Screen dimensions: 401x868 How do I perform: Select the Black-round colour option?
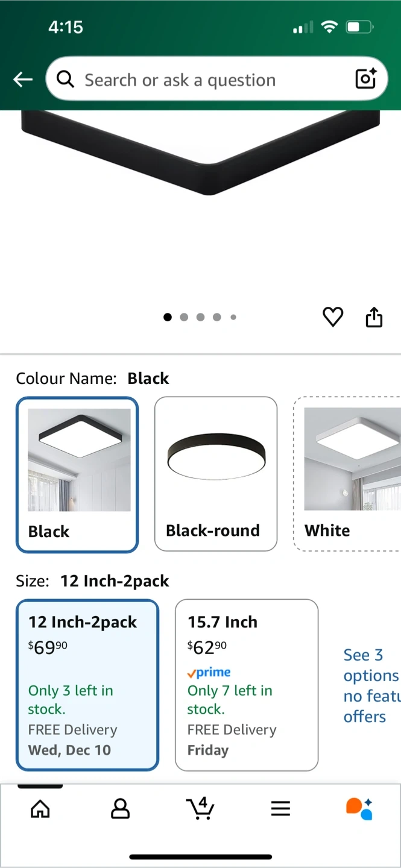(216, 474)
